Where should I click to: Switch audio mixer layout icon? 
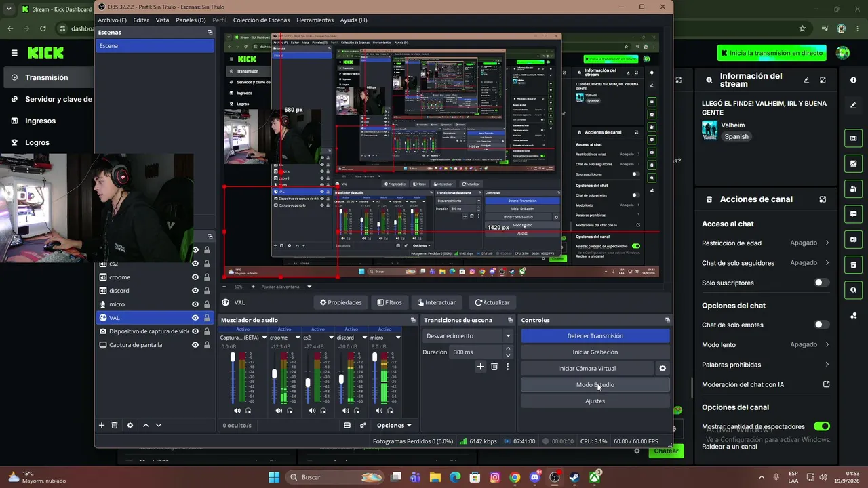tap(347, 426)
